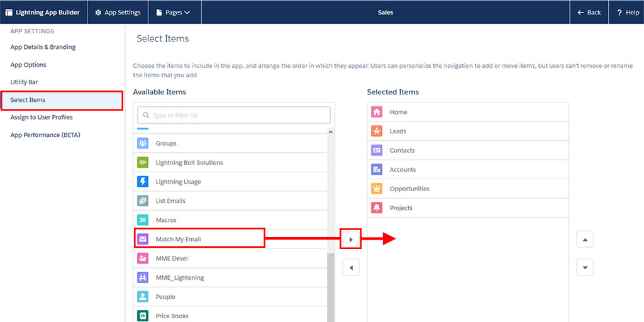Select the Leads star icon
Screen dimensions: 644x322
(377, 131)
